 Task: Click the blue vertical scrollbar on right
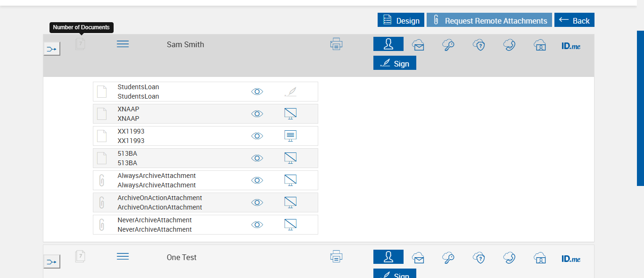640,109
